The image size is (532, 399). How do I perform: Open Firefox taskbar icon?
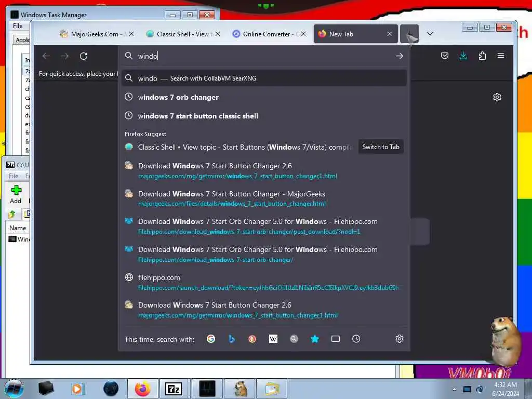tap(142, 389)
